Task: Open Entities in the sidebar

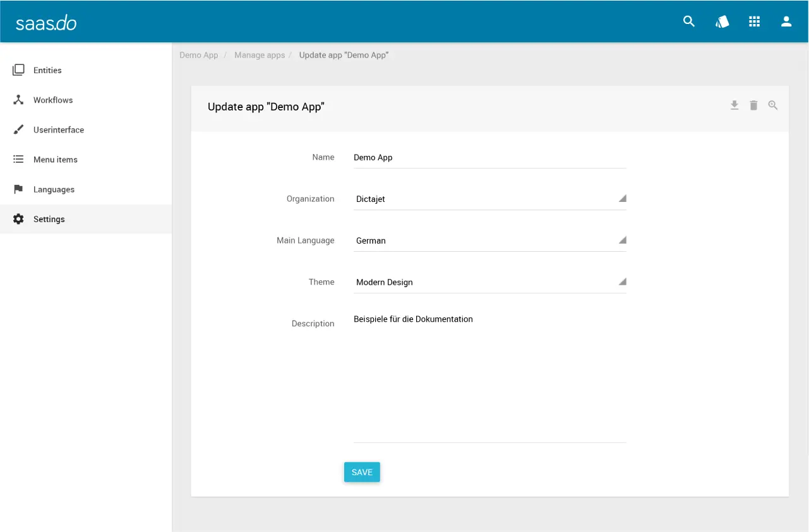Action: point(47,70)
